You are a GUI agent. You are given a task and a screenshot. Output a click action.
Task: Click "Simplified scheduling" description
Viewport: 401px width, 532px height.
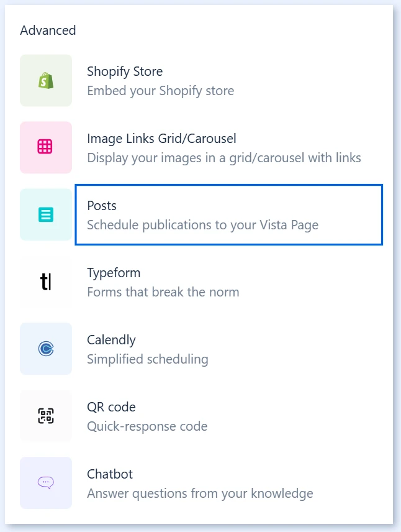point(148,359)
